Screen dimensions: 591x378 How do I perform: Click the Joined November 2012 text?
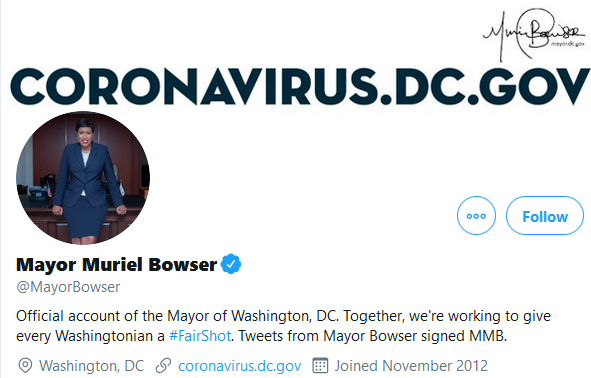point(411,366)
